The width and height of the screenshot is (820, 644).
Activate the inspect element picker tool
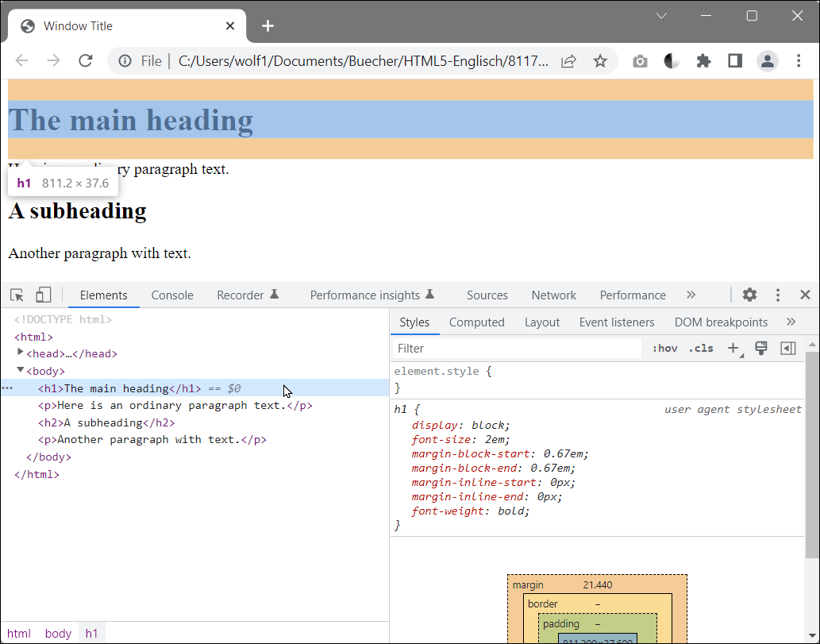point(17,295)
